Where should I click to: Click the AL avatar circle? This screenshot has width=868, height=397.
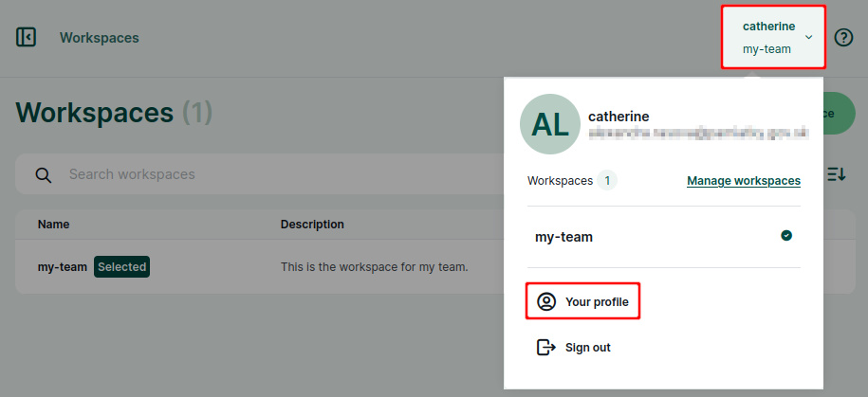point(550,124)
